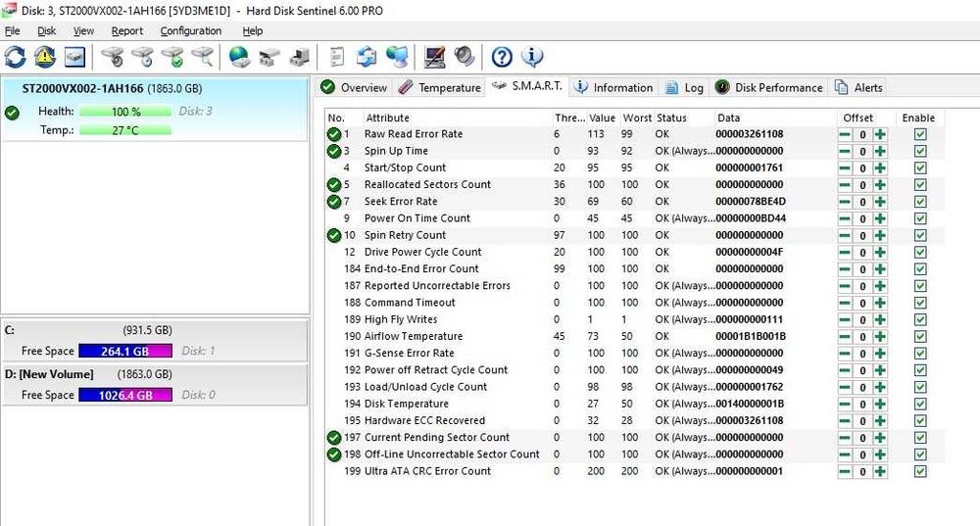Toggle Enable checkbox for Raw Read Error Rate
The width and height of the screenshot is (980, 526).
pos(920,134)
